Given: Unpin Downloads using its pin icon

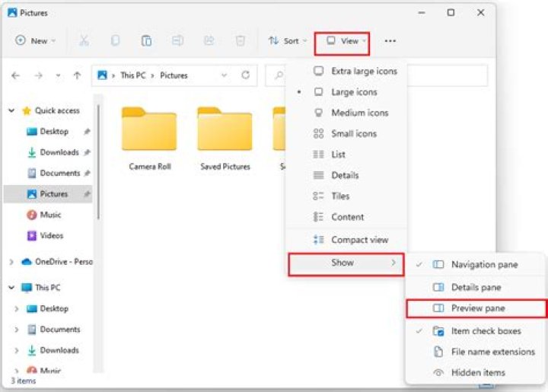Looking at the screenshot, I should (x=87, y=152).
